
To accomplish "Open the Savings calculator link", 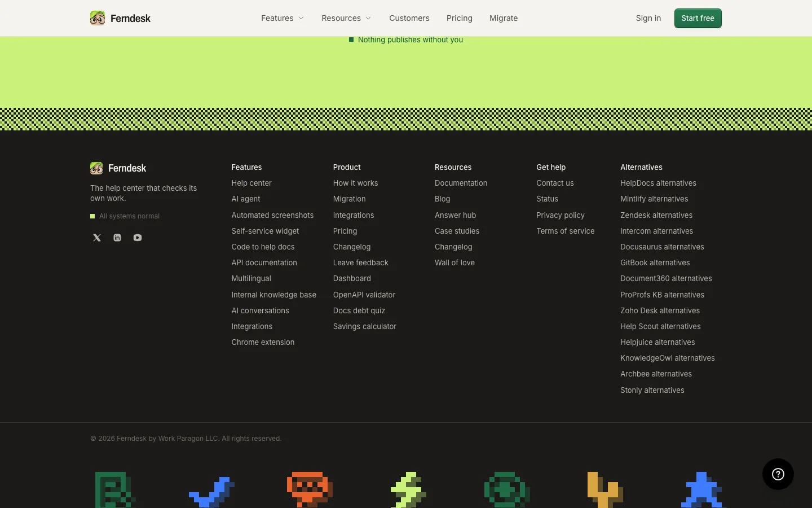I will (365, 326).
